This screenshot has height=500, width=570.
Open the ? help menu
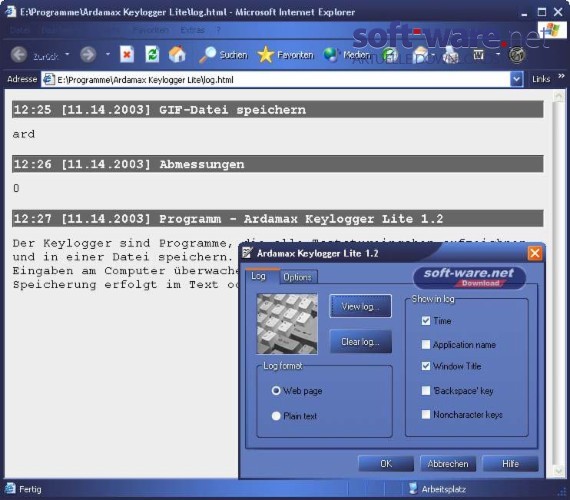tap(218, 30)
